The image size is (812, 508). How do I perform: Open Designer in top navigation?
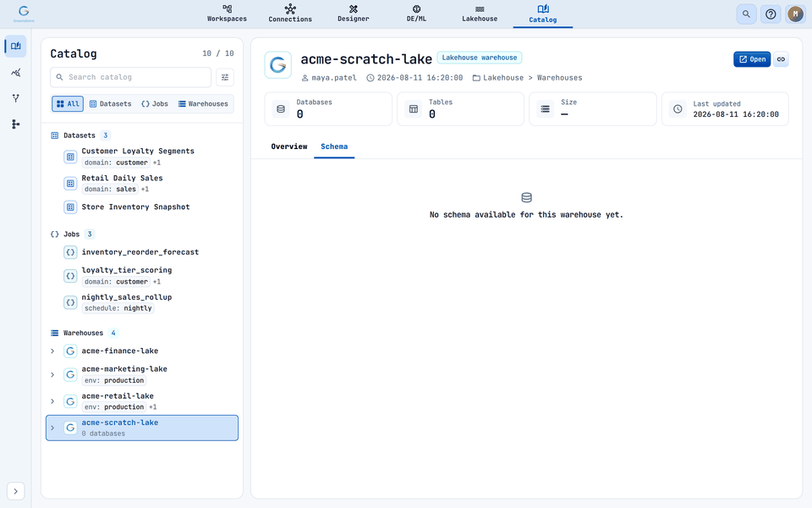354,14
